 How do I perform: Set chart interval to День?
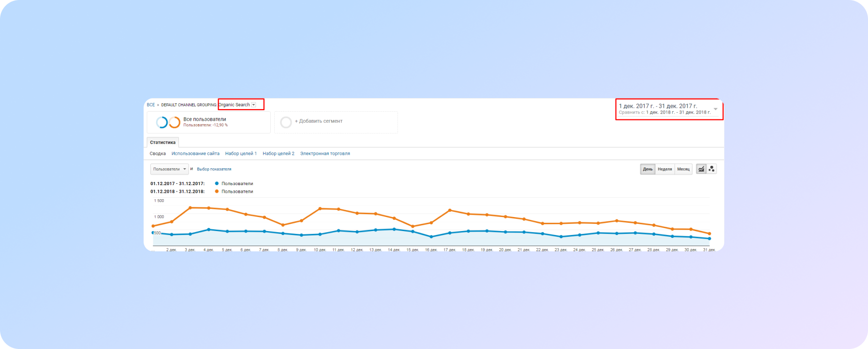pyautogui.click(x=647, y=169)
